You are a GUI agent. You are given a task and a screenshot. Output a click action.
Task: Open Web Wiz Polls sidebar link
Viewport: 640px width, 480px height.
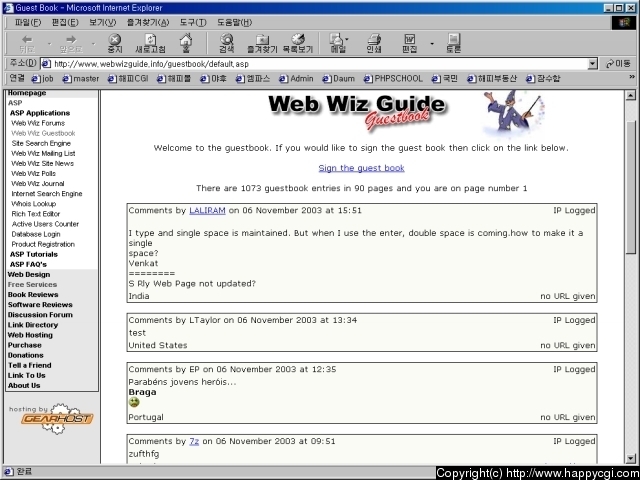(x=33, y=173)
